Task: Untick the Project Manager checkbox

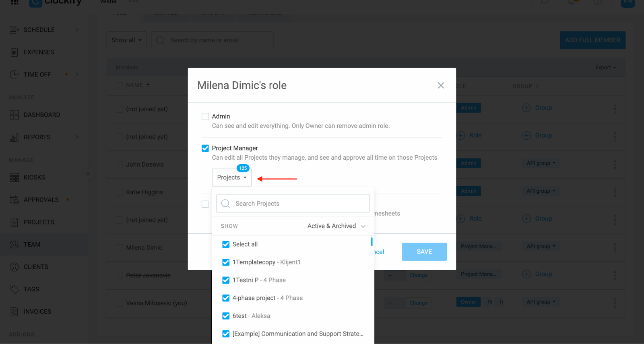Action: tap(205, 148)
